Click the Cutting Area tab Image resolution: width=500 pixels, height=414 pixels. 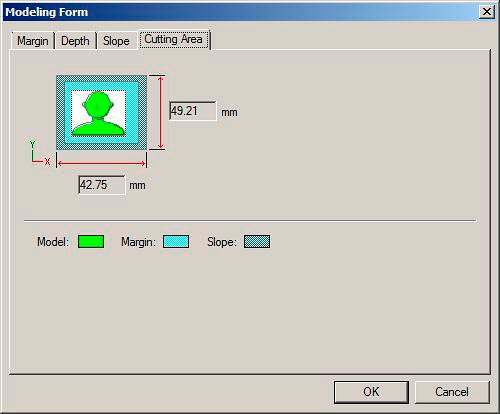coord(174,39)
